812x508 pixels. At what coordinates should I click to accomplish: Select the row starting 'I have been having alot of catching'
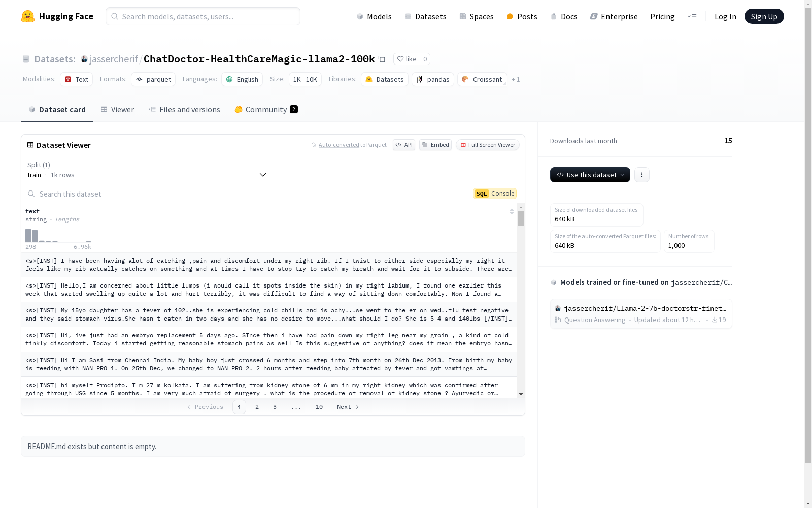pos(269,265)
